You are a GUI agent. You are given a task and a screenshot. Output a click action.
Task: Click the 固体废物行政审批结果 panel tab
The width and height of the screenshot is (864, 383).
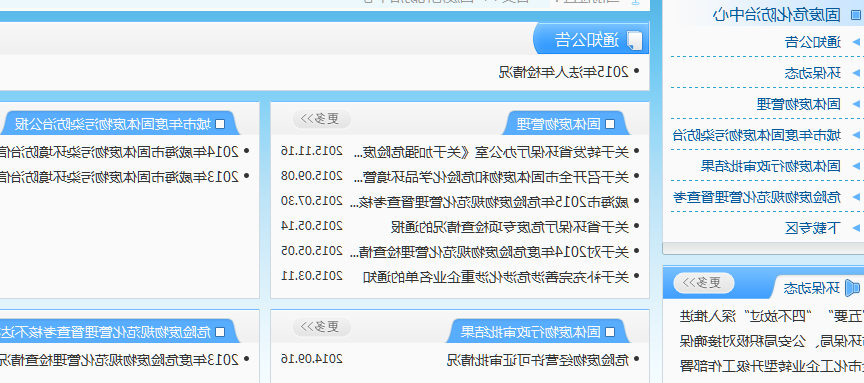531,332
